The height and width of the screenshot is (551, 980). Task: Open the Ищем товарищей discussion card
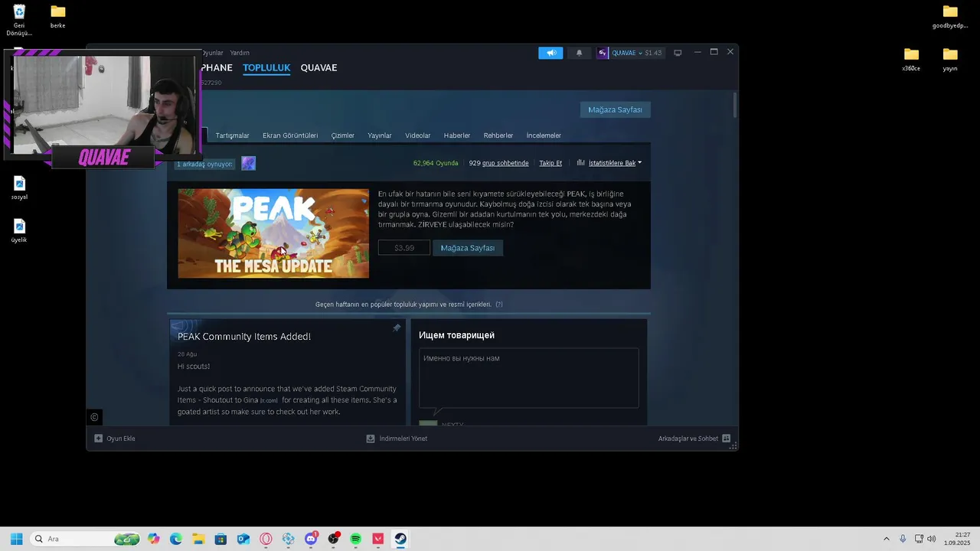(x=457, y=335)
